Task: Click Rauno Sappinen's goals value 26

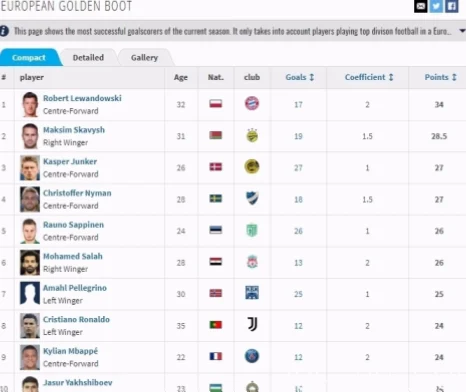Action: pyautogui.click(x=298, y=231)
